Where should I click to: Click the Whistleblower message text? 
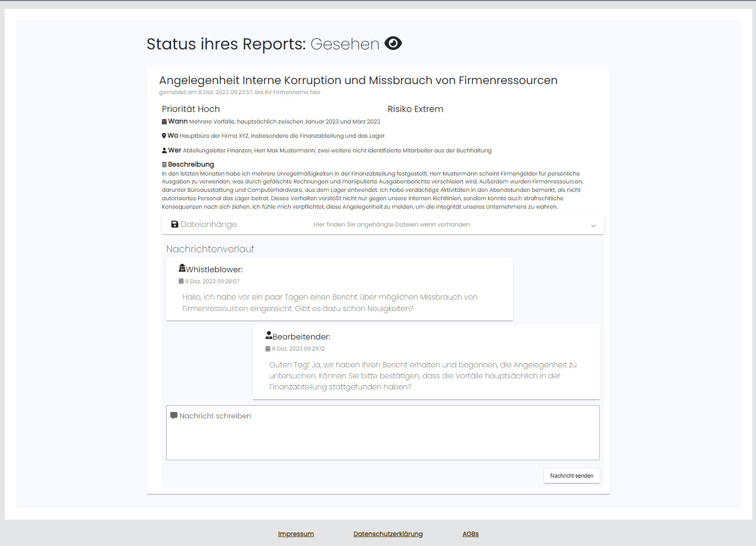coord(330,303)
